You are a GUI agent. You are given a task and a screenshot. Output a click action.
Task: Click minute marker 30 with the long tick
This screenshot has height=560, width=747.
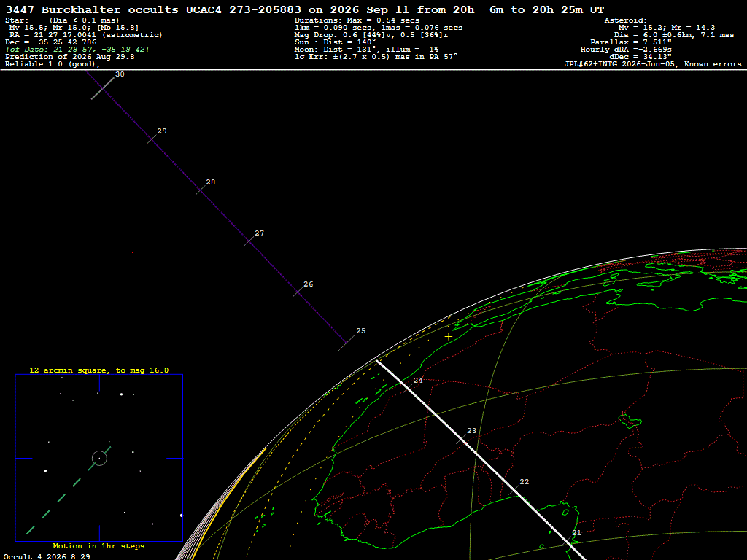(120, 74)
